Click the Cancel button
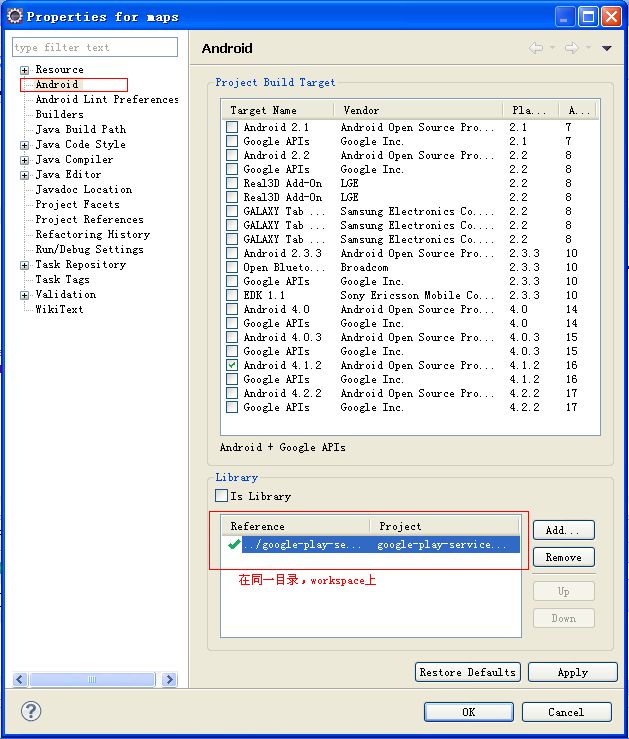 point(566,712)
